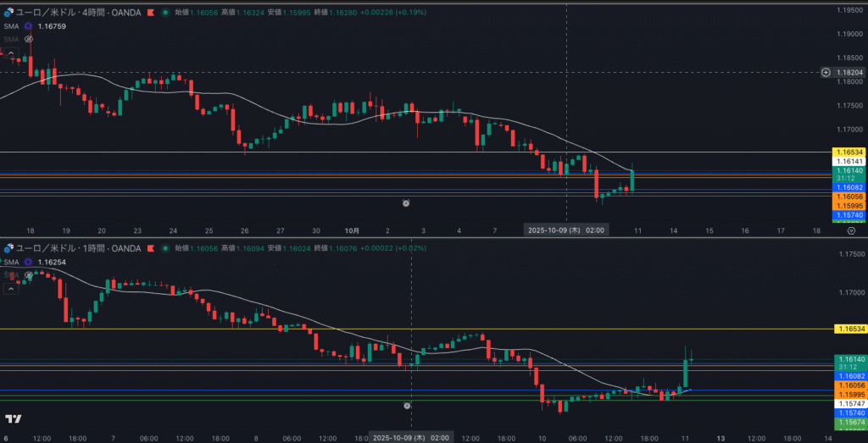Click the green market status dot in 1-hour chart
The width and height of the screenshot is (868, 443).
click(164, 248)
